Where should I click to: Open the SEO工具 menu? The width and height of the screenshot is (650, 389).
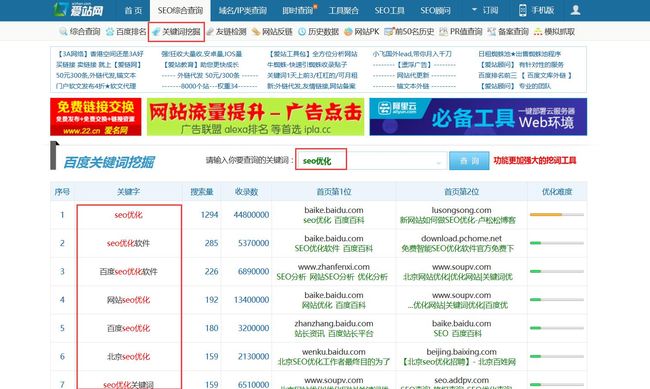click(390, 10)
